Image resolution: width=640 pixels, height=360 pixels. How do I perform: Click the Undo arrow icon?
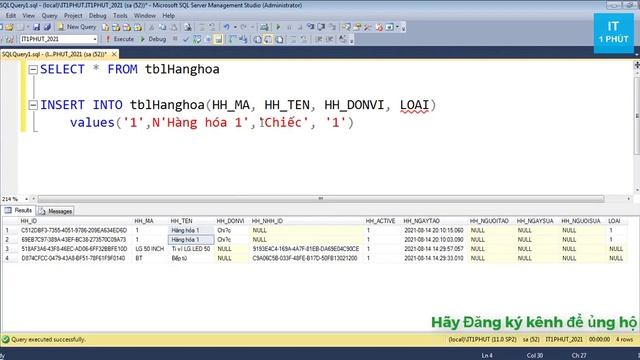pyautogui.click(x=227, y=27)
